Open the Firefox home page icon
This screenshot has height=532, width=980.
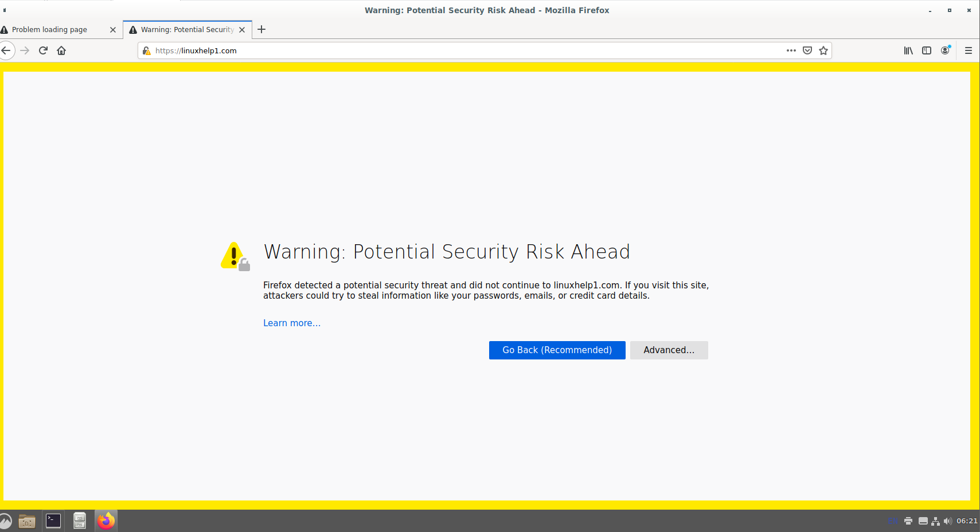pos(61,50)
